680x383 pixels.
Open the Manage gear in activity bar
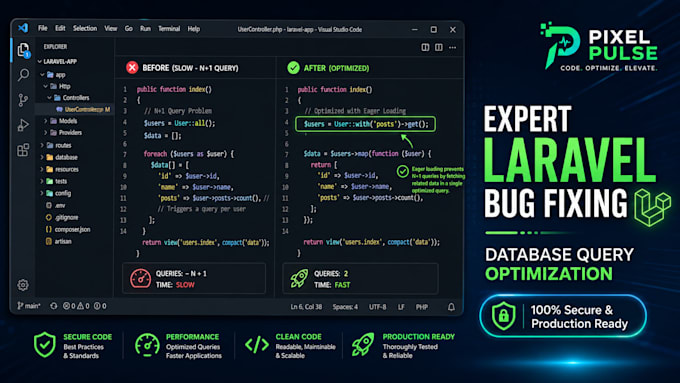point(23,285)
